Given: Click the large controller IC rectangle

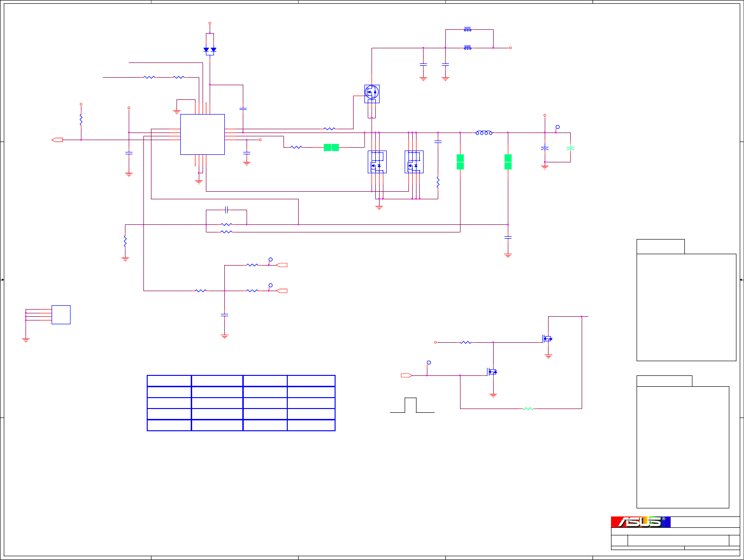Looking at the screenshot, I should coord(203,134).
